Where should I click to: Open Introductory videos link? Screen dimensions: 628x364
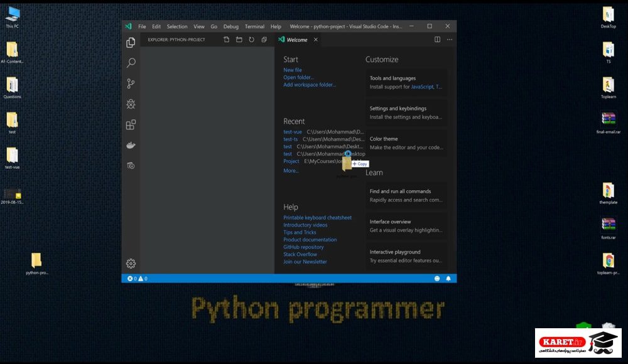pyautogui.click(x=305, y=225)
